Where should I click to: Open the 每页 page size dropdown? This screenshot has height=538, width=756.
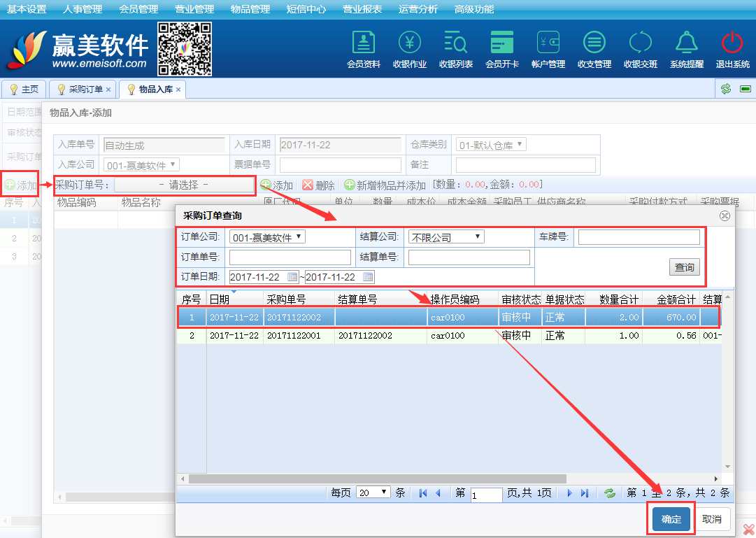point(373,493)
